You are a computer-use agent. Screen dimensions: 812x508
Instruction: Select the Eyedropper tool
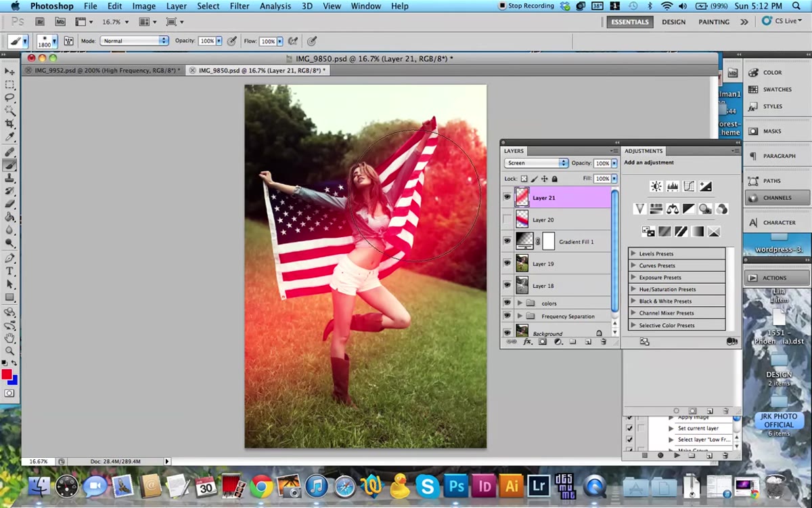tap(9, 137)
